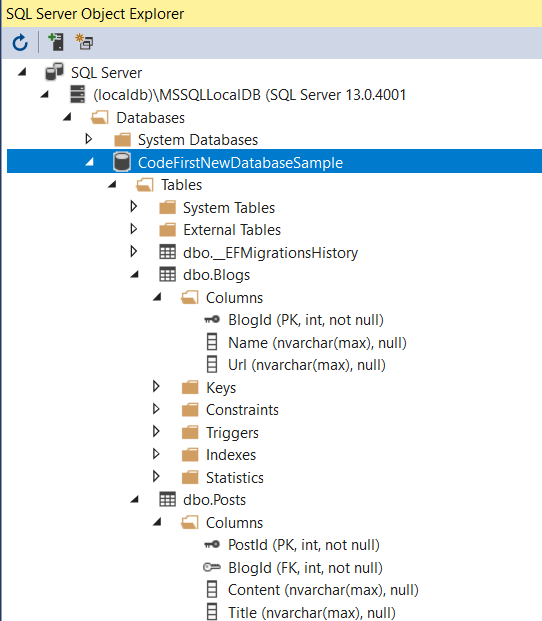542x621 pixels.
Task: Collapse the dbo.Posts Columns folder
Action: (x=157, y=522)
